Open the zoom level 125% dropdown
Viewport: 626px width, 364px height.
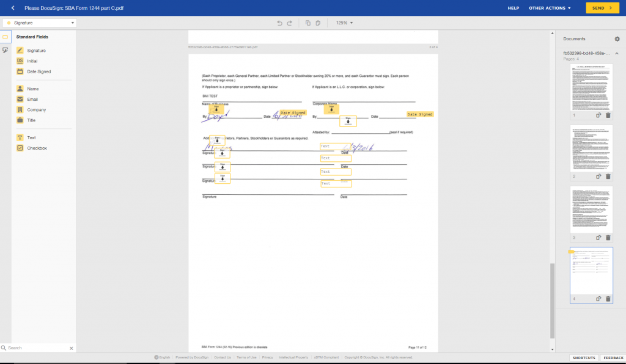(x=344, y=23)
